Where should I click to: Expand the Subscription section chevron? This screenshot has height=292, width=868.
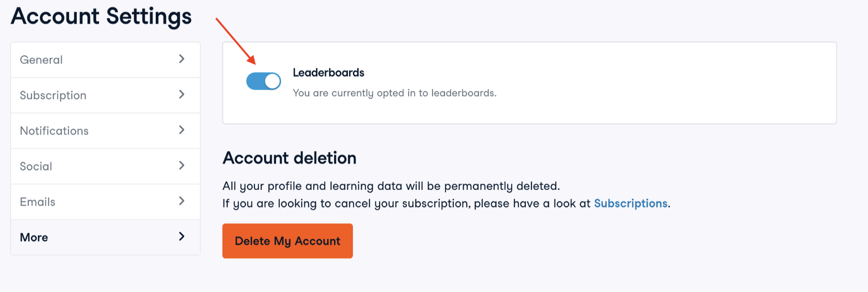click(182, 95)
